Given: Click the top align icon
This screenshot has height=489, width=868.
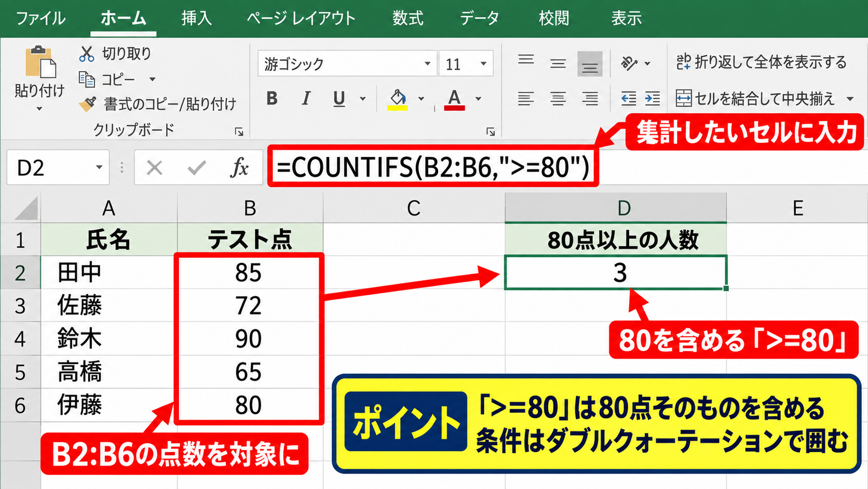Looking at the screenshot, I should 526,59.
